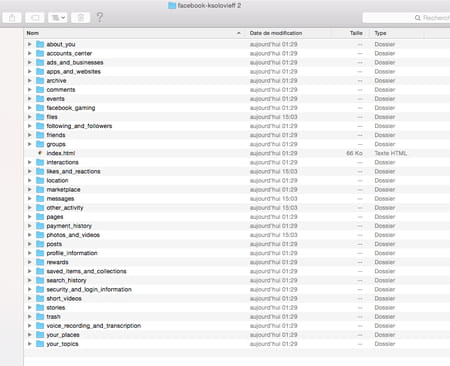Expand the messages folder triangle
The height and width of the screenshot is (366, 450).
(29, 198)
